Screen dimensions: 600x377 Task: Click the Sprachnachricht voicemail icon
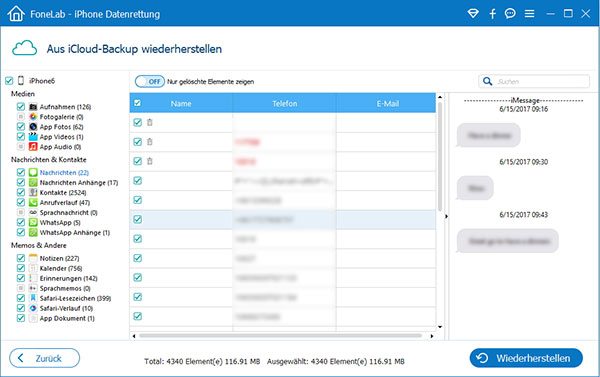(x=33, y=212)
